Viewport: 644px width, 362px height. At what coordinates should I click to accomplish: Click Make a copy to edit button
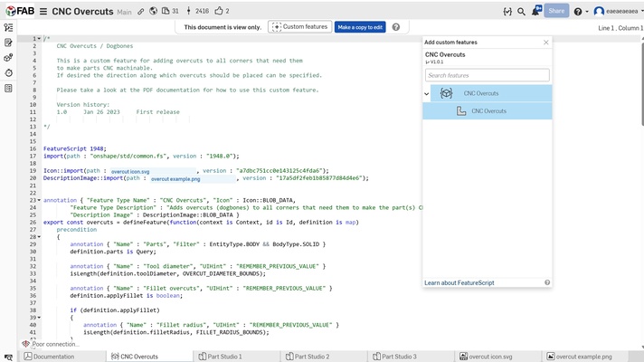click(360, 27)
